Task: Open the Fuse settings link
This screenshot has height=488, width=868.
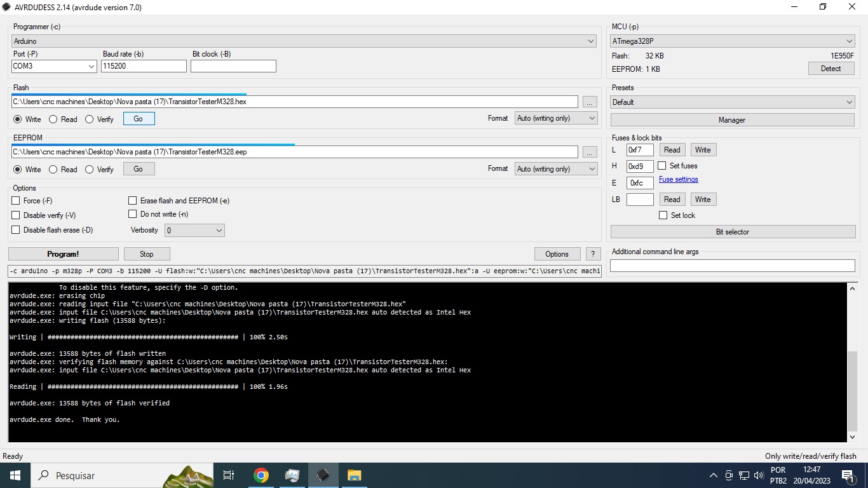Action: click(x=679, y=179)
